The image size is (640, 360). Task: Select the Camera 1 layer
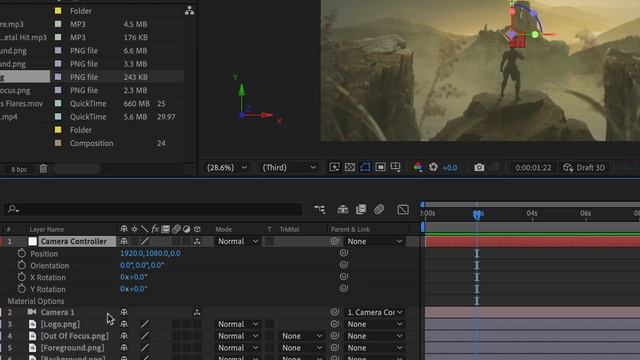tap(58, 312)
